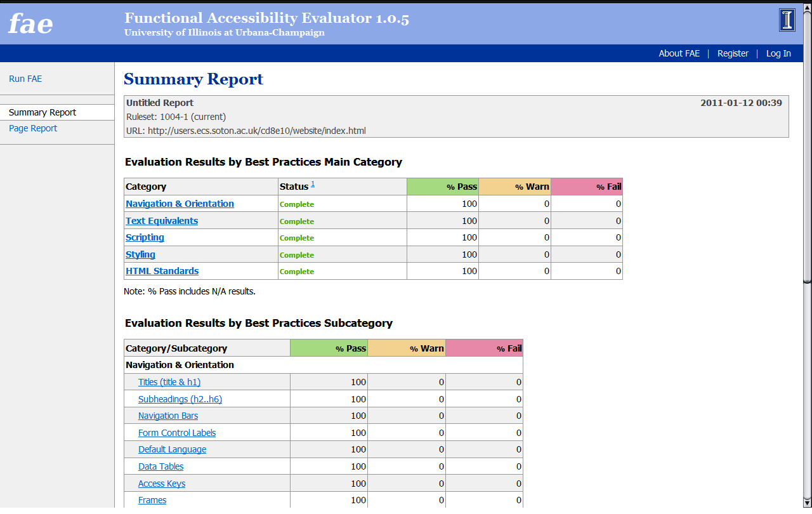Open the Frames subcategory

152,500
